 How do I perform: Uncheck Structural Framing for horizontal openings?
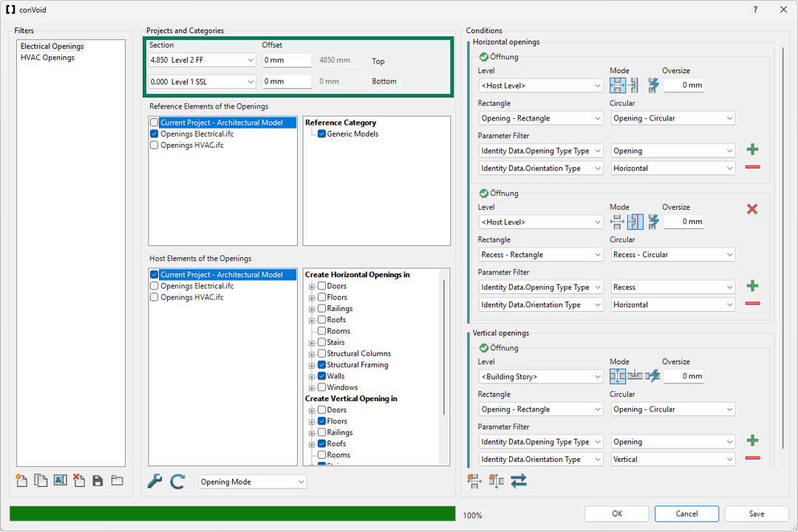(321, 364)
